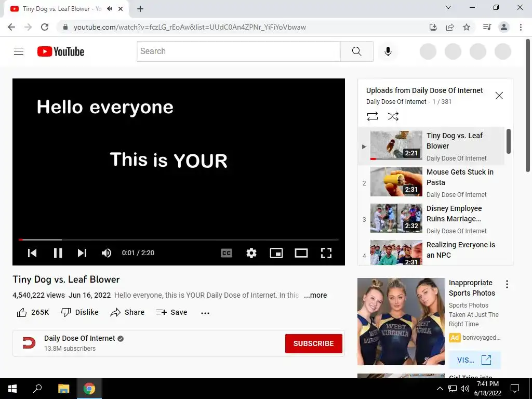Viewport: 532px width, 399px height.
Task: Select Tiny Dog vs. Leaf Blower playlist item
Action: 431,146
